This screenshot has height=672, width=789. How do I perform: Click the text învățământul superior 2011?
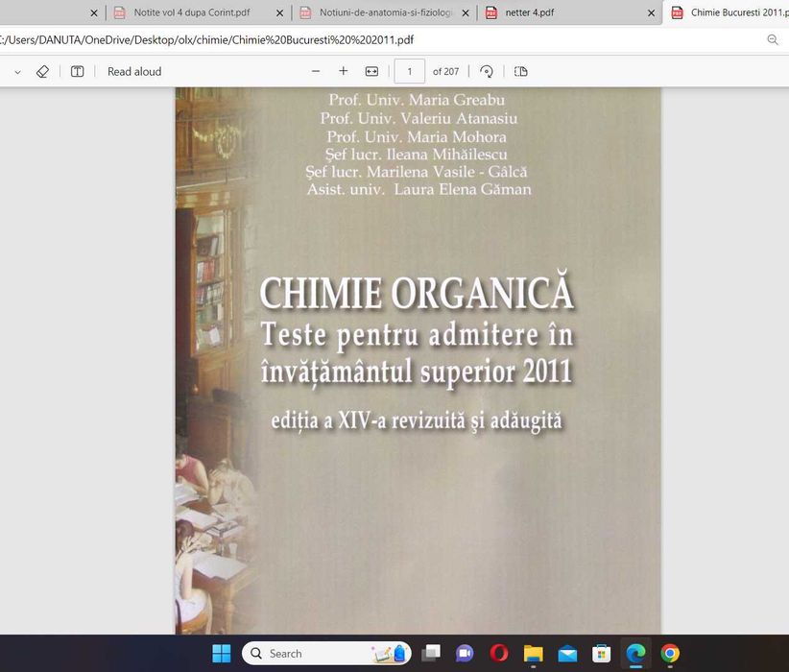click(x=417, y=372)
